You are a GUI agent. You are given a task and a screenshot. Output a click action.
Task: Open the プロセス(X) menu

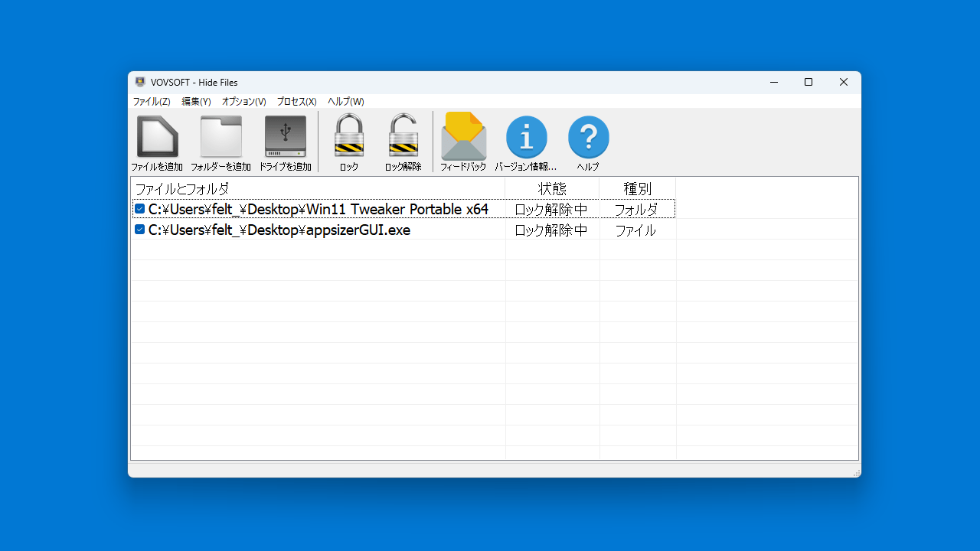click(296, 101)
